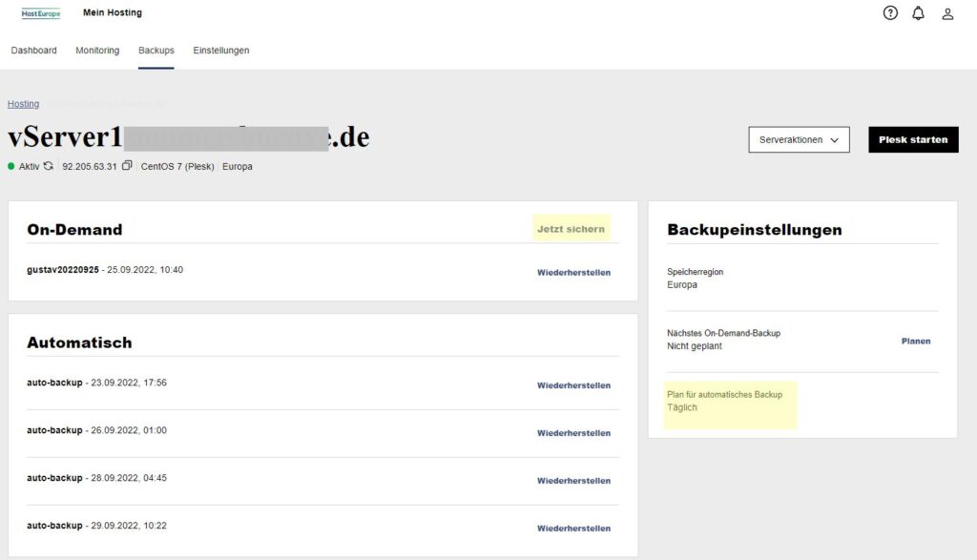Click the HostEurope logo
The image size is (977, 560).
40,13
